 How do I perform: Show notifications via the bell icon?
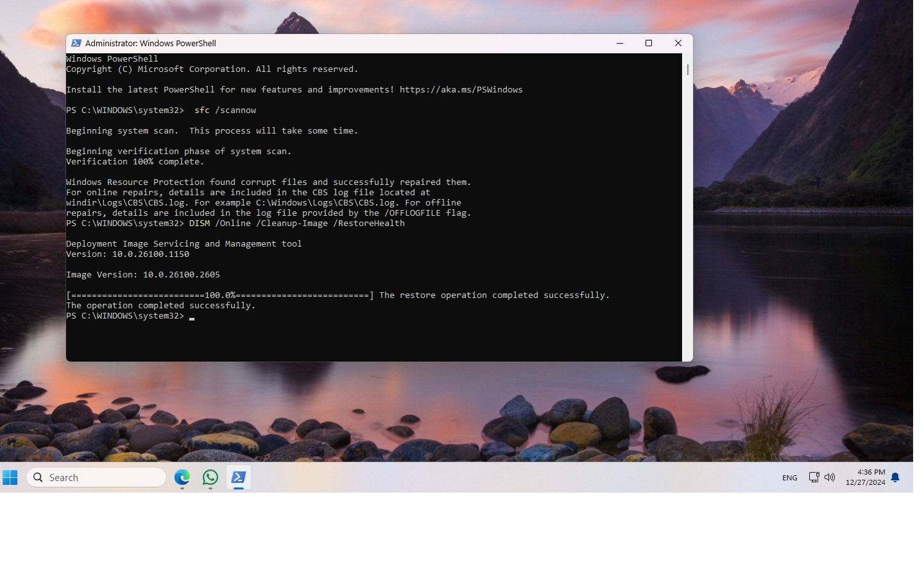click(x=895, y=477)
